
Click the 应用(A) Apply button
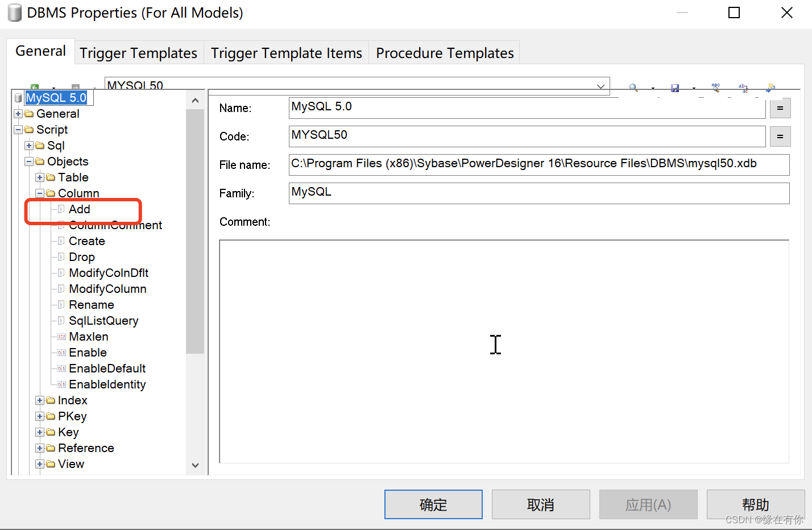648,504
